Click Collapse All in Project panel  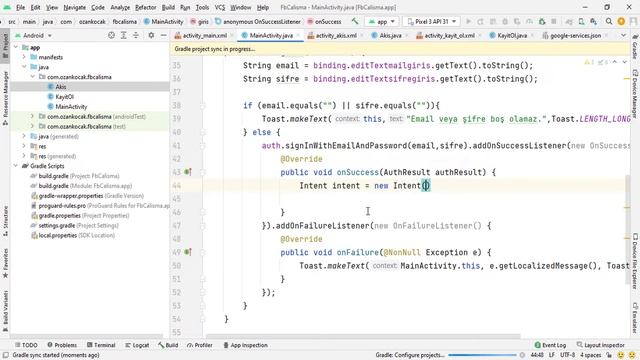click(x=136, y=36)
